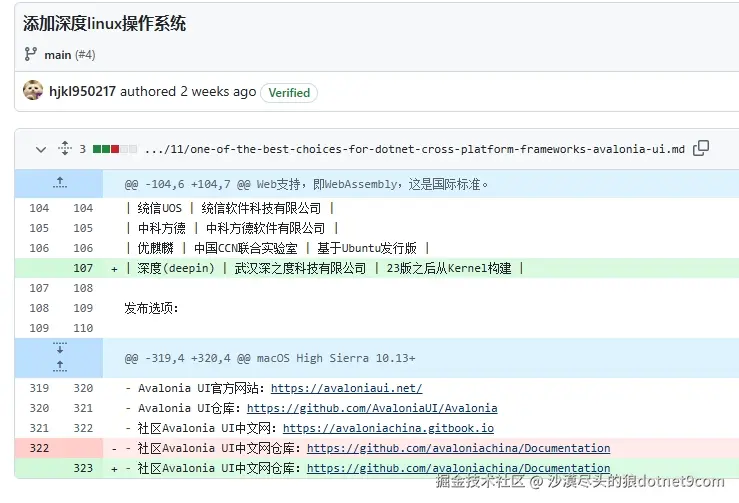Click new line number 110
The image size is (739, 503).
click(x=83, y=328)
